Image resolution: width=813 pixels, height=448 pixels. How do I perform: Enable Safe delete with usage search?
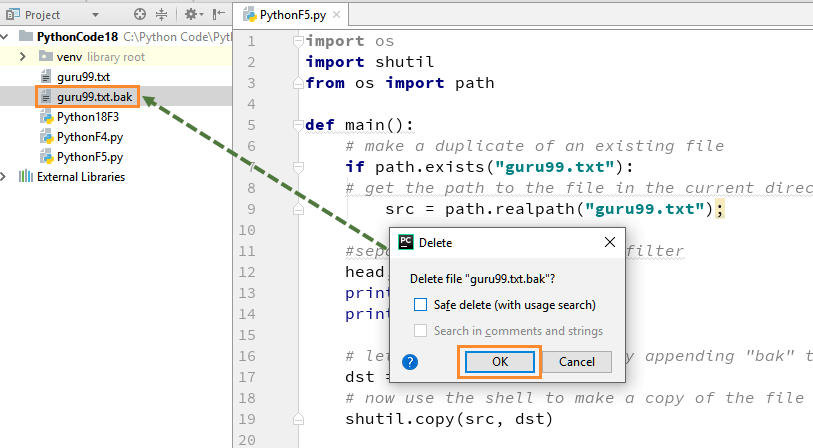click(421, 304)
